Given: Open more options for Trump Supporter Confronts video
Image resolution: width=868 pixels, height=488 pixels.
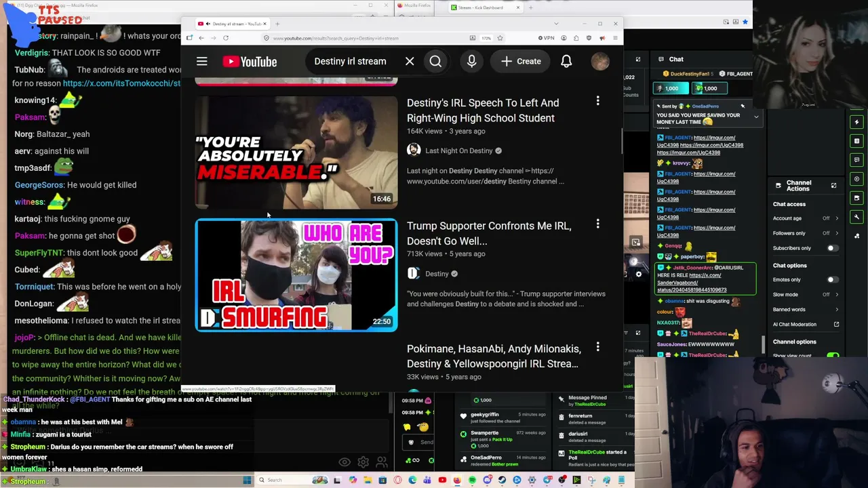Looking at the screenshot, I should 597,224.
